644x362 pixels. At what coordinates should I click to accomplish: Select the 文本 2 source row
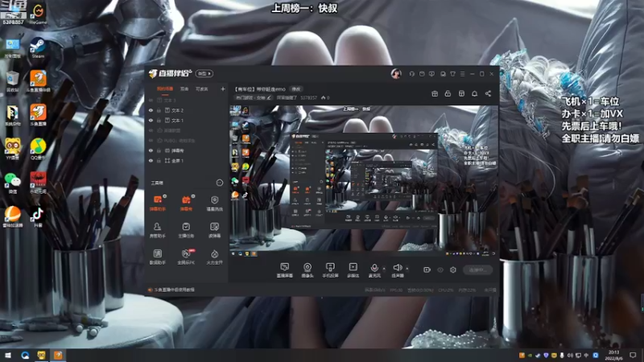click(x=187, y=110)
